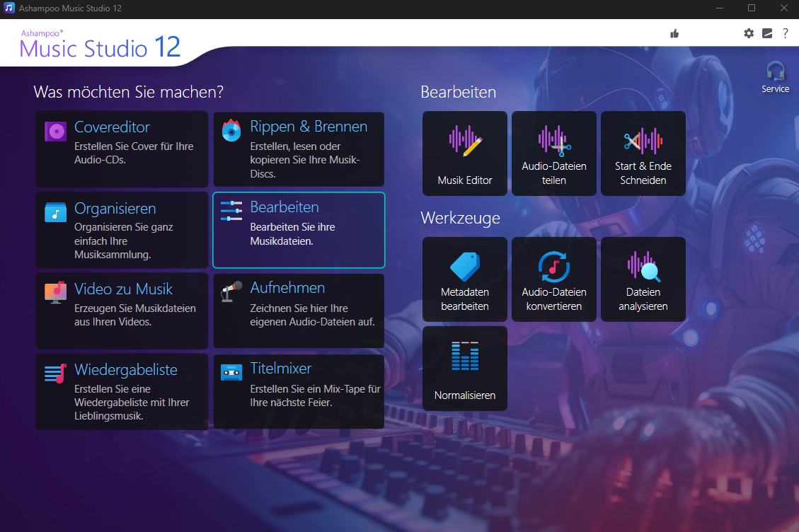Open the Wiedergabeliste playlist tile

coord(122,391)
